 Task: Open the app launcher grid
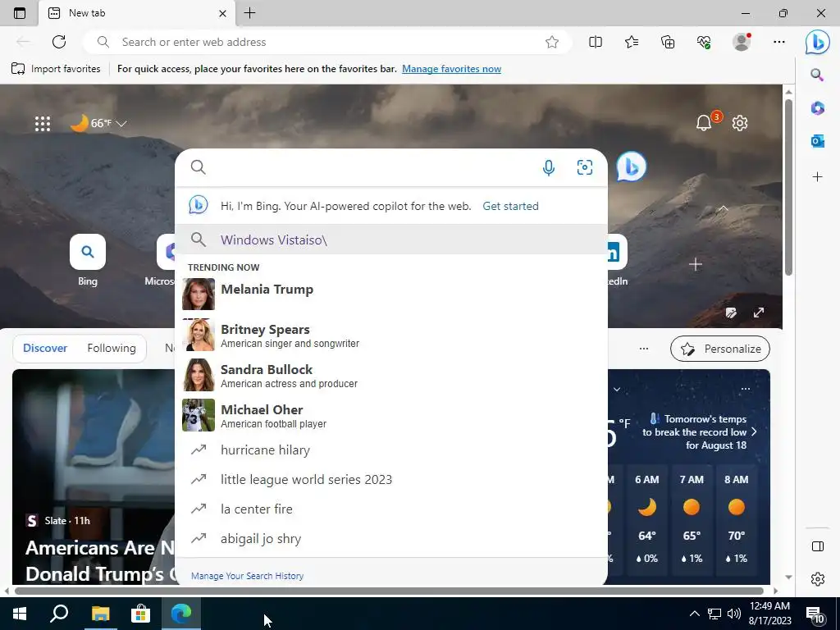[43, 124]
